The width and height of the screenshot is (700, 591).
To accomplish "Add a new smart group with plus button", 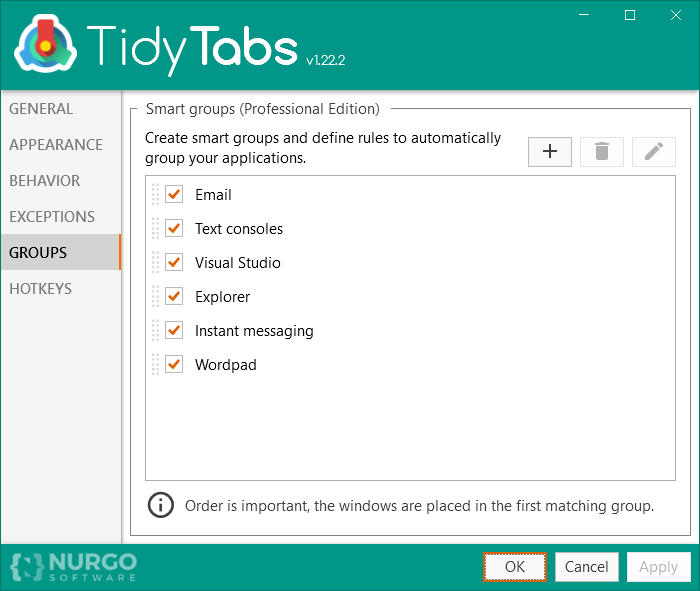I will pyautogui.click(x=550, y=152).
